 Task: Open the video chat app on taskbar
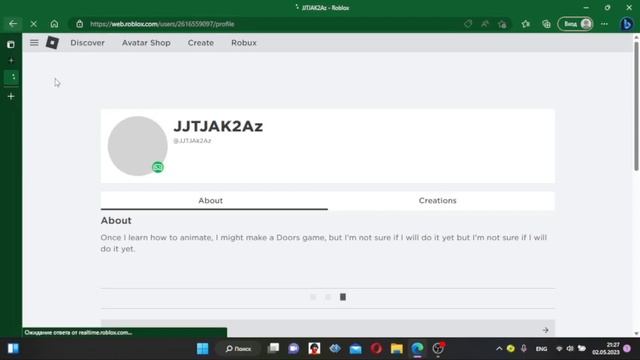click(293, 348)
